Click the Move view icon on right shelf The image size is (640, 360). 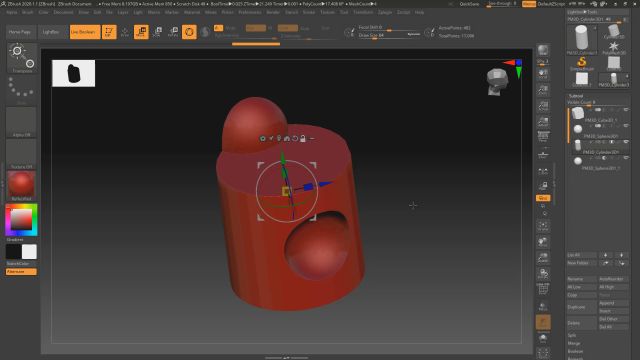tap(543, 242)
